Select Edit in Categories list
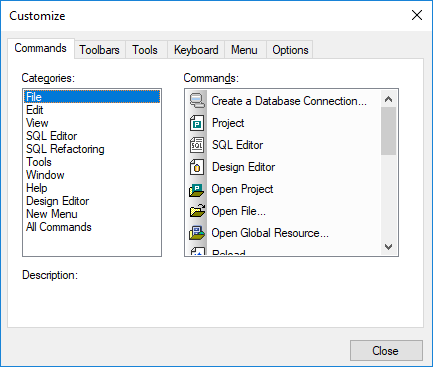This screenshot has width=433, height=367. coord(92,110)
